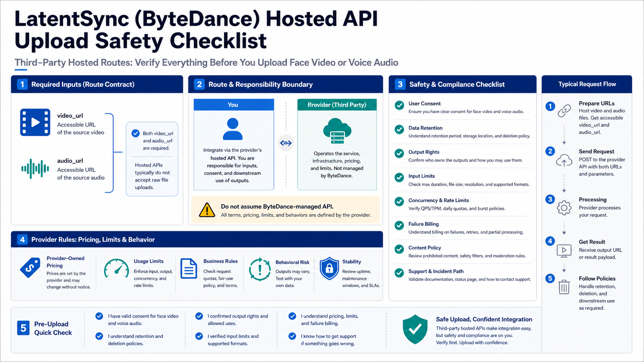This screenshot has width=644, height=362.
Task: Click the Not managed by ByteDance provider description
Action: coord(337,165)
